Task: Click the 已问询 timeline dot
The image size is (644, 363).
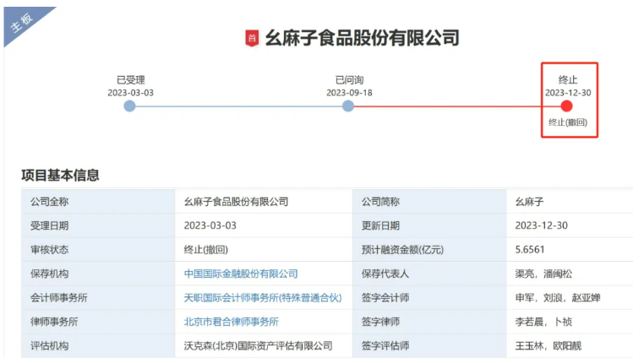Action: pos(348,106)
